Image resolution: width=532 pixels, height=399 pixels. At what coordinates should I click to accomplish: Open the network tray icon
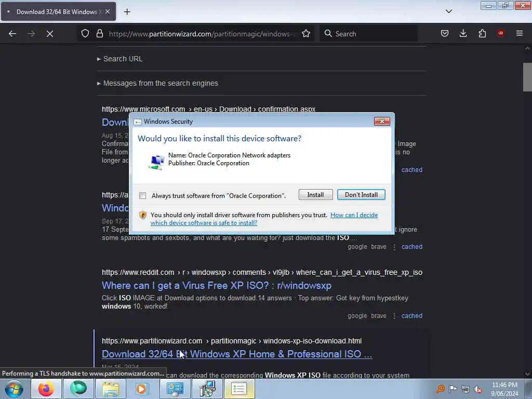coord(465,389)
